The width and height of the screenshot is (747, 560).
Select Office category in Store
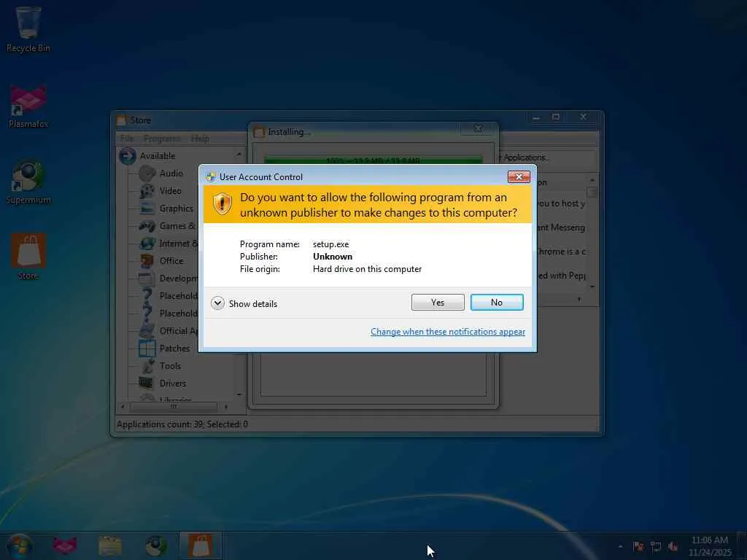(x=171, y=261)
